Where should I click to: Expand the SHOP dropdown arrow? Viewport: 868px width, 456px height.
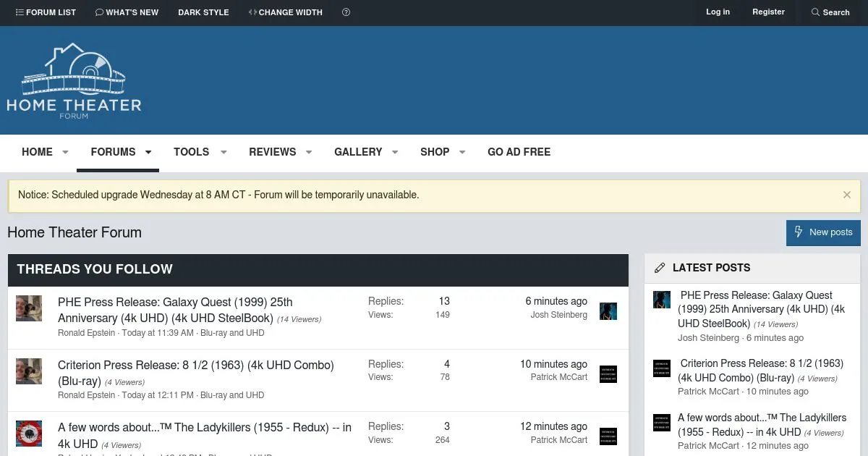click(462, 152)
